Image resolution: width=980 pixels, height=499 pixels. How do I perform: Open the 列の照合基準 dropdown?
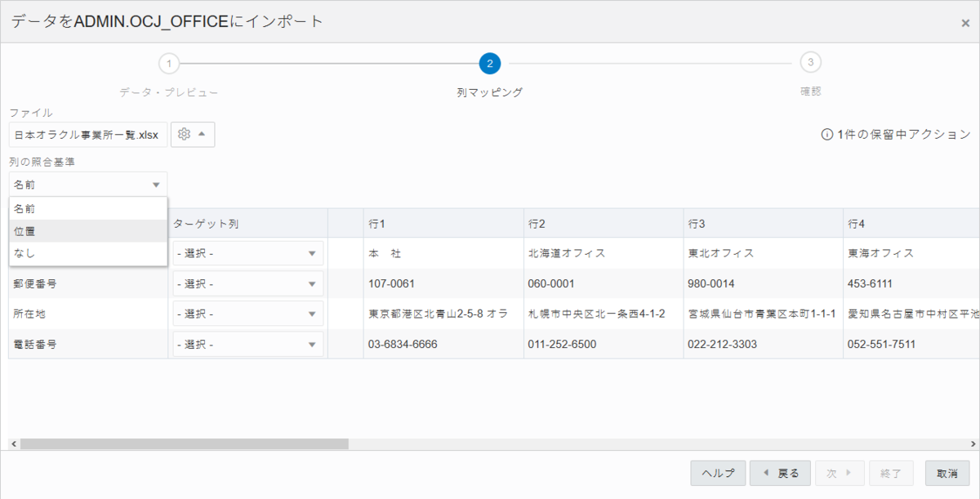pyautogui.click(x=88, y=185)
